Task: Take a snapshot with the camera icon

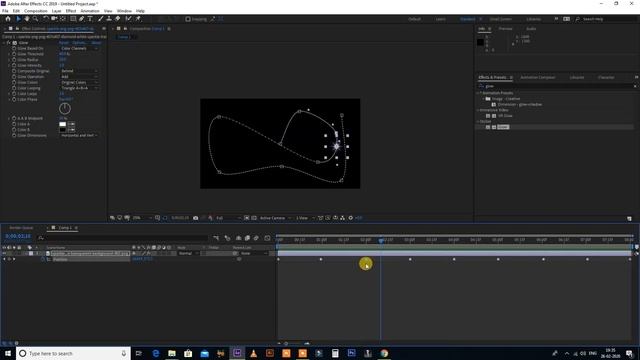Action: click(x=196, y=218)
